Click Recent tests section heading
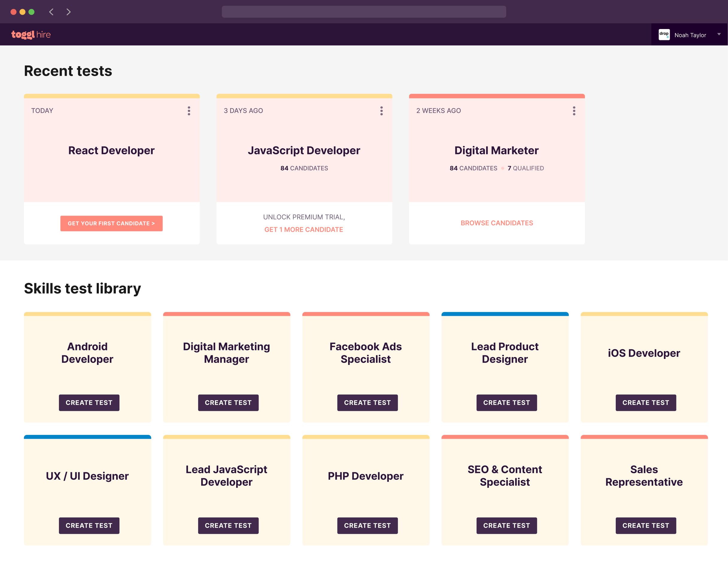Screen dimensions: 728x565 point(68,71)
